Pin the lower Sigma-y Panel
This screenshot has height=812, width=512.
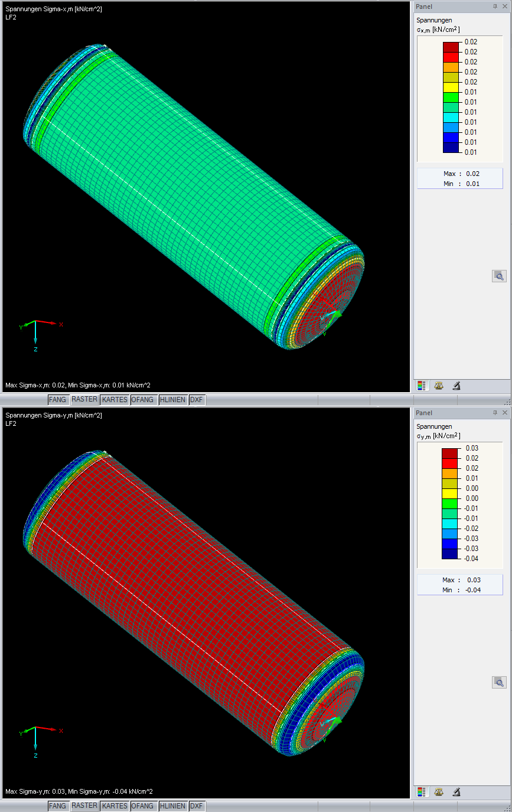[495, 413]
